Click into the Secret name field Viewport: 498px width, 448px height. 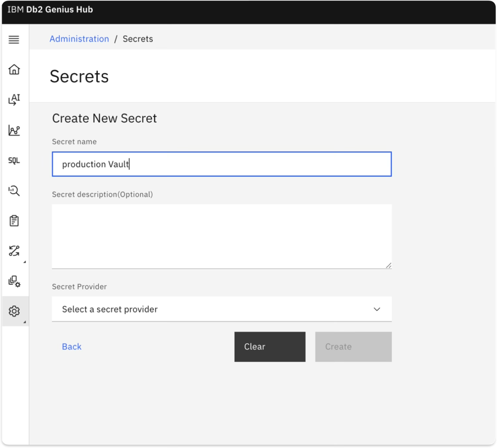pos(222,164)
